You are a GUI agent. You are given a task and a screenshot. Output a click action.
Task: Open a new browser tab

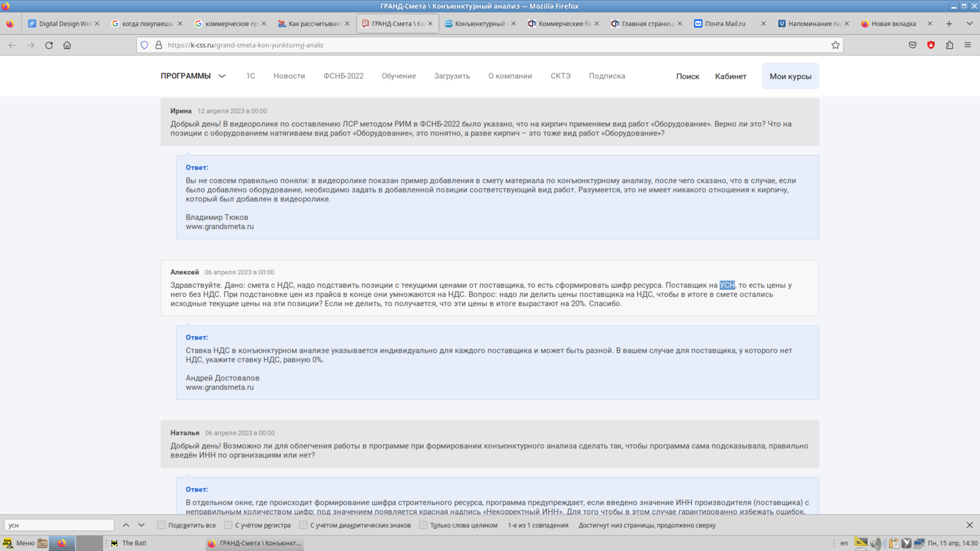tap(949, 24)
